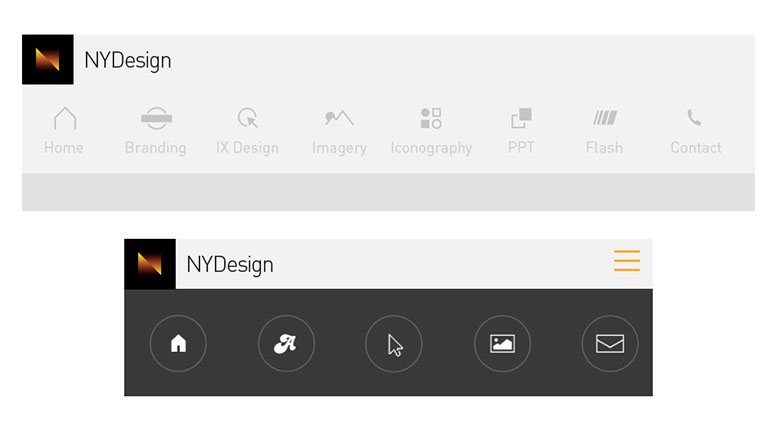This screenshot has height=427, width=777.
Task: Open the PPT overlapping squares icon
Action: (521, 119)
